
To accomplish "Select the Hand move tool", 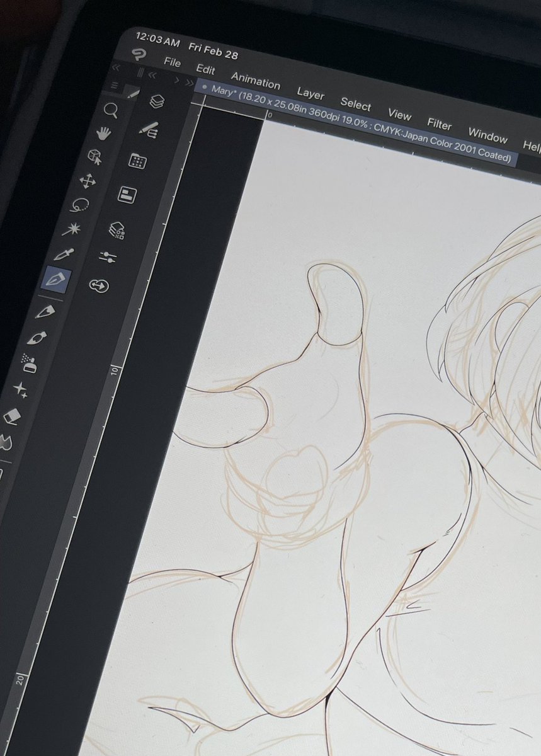I will coord(103,134).
